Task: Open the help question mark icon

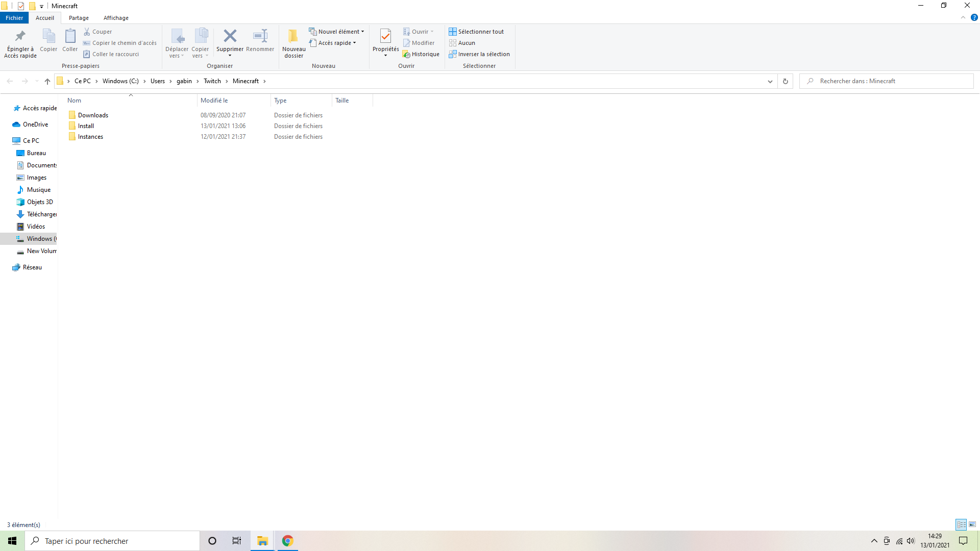Action: [974, 17]
